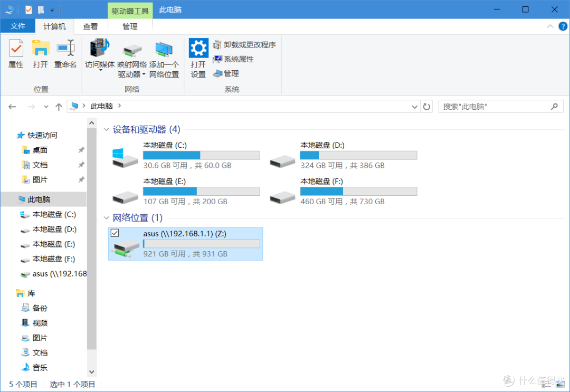This screenshot has width=570, height=392.
Task: Select Local Disk (C:) drive icon
Action: pos(125,158)
